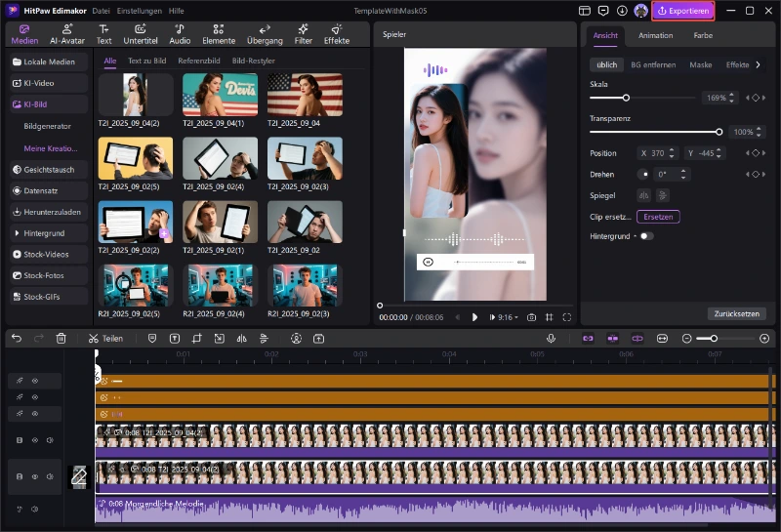
Task: Click the delete trash icon in timeline toolbar
Action: [62, 338]
